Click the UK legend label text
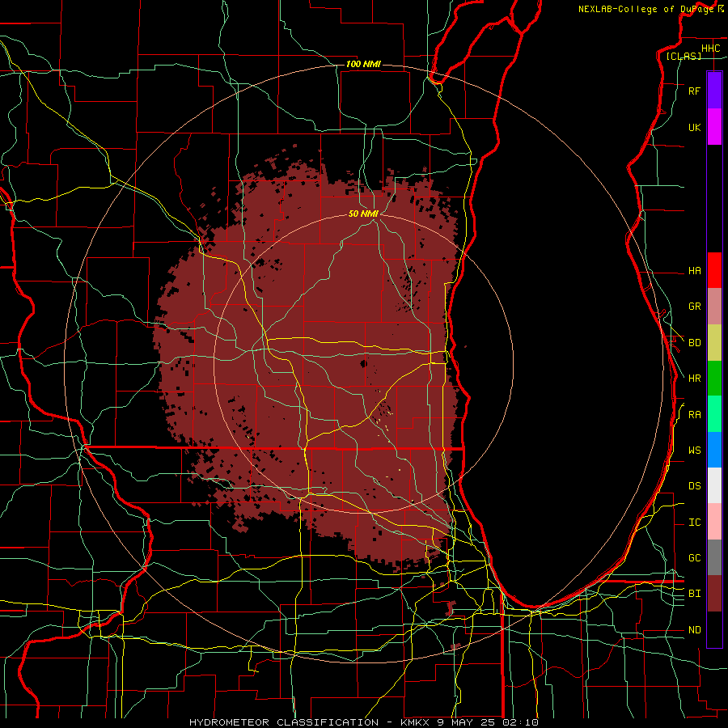Image resolution: width=728 pixels, height=728 pixels. point(694,127)
